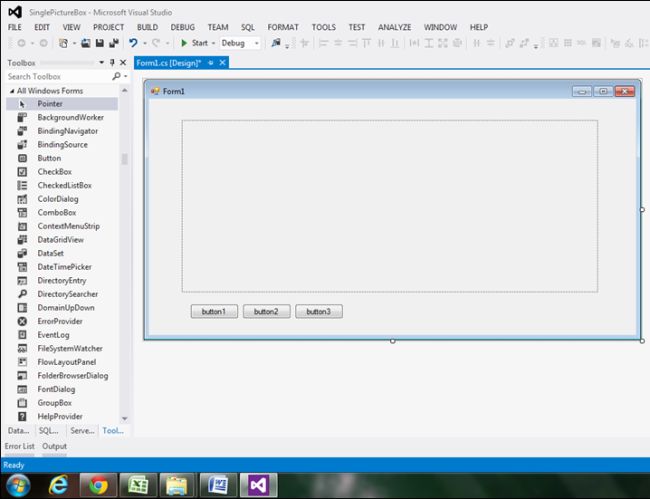This screenshot has height=499, width=650.
Task: Pick the ColorDialog control from Toolbox
Action: click(58, 199)
